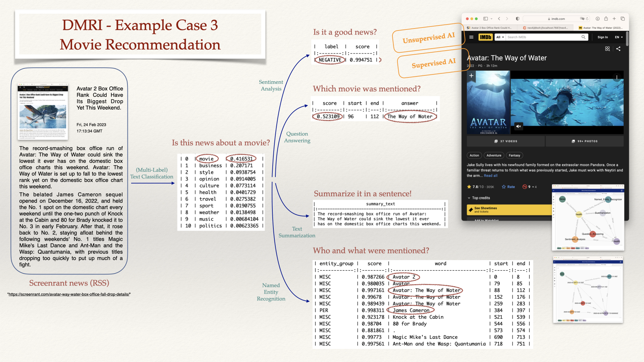The height and width of the screenshot is (362, 644).
Task: Open a new Safari tab with plus
Action: point(614,19)
